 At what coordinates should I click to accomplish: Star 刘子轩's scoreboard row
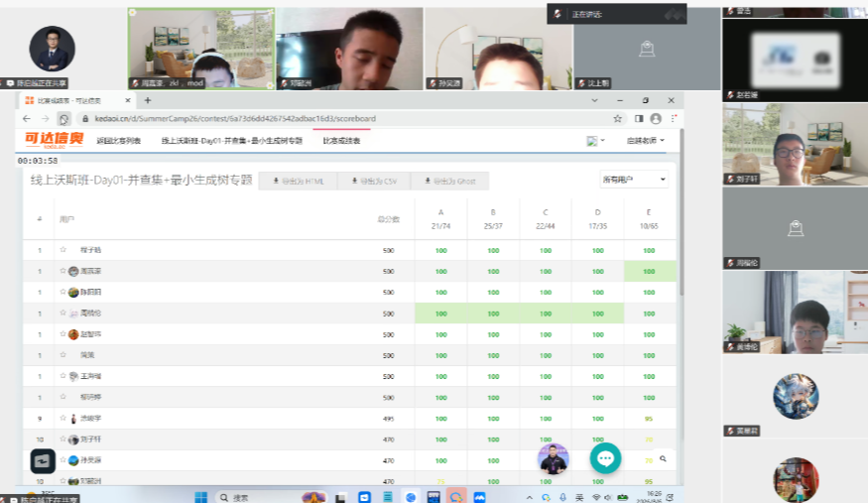pos(63,439)
